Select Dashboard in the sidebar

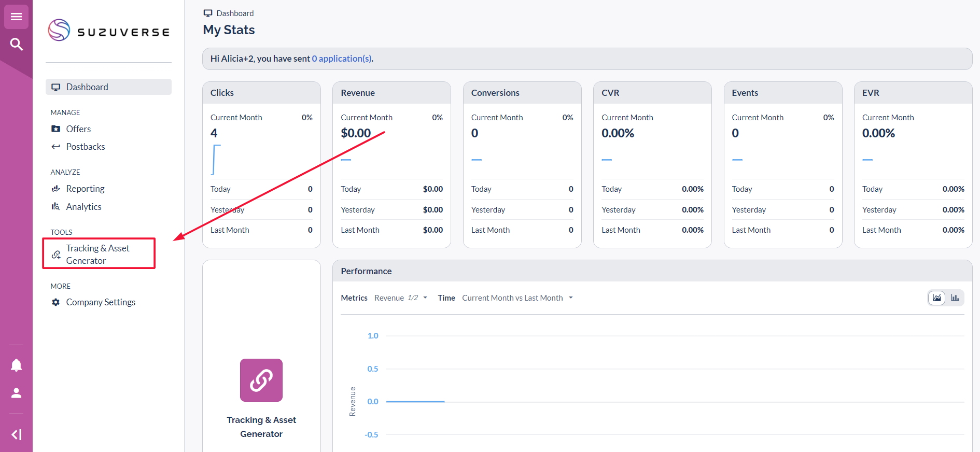coord(87,87)
